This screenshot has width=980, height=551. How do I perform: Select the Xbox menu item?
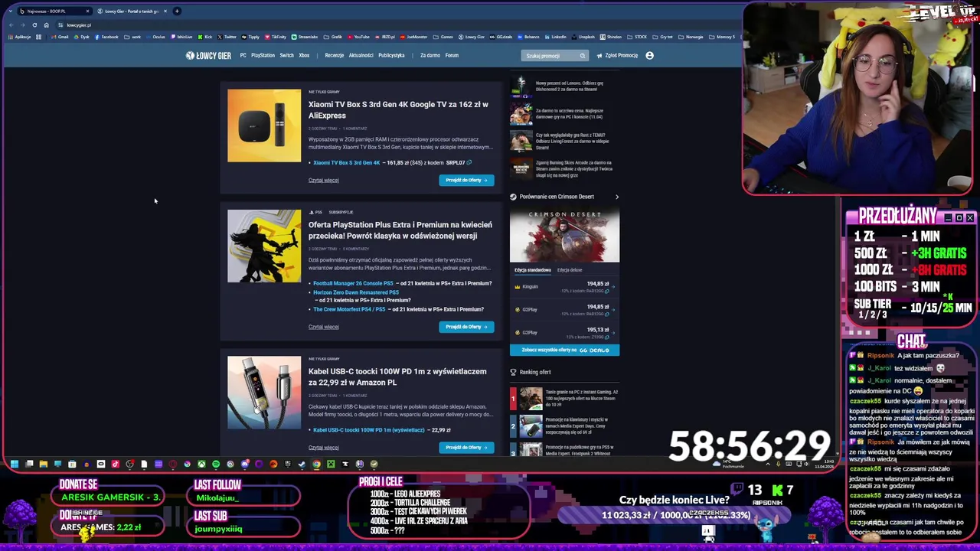[304, 55]
